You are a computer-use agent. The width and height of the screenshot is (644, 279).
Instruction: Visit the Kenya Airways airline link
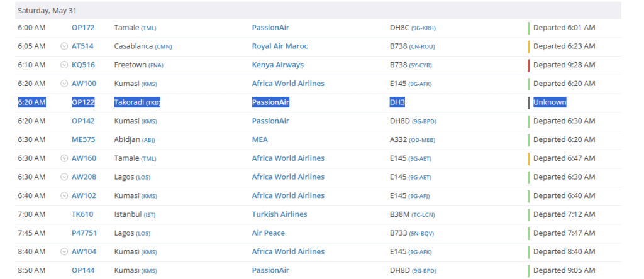point(277,65)
